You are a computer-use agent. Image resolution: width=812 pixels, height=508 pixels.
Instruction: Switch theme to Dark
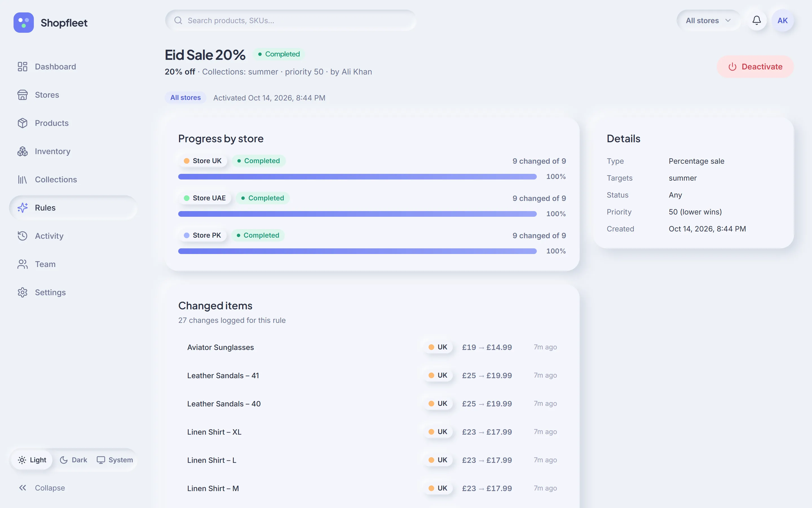coord(74,460)
